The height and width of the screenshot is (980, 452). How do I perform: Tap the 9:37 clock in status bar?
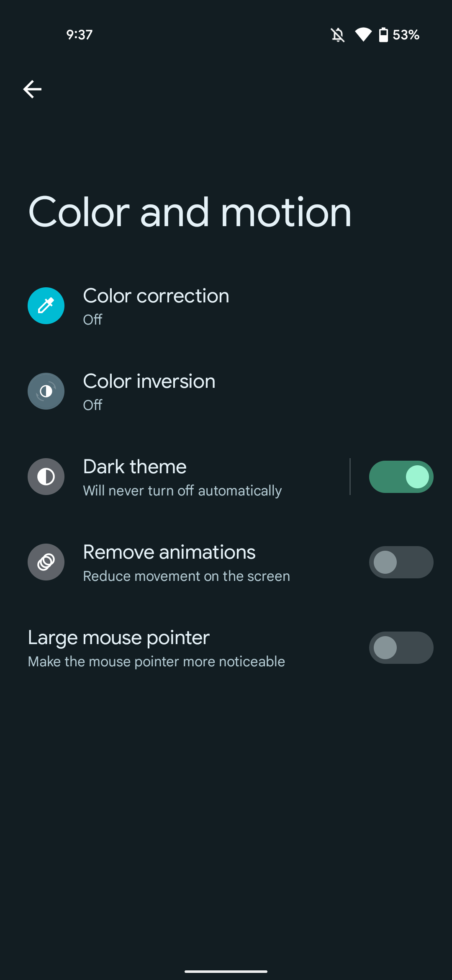click(x=79, y=35)
